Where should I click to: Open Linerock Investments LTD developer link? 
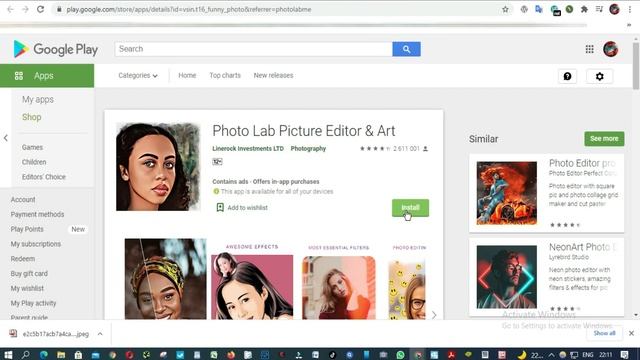point(248,149)
